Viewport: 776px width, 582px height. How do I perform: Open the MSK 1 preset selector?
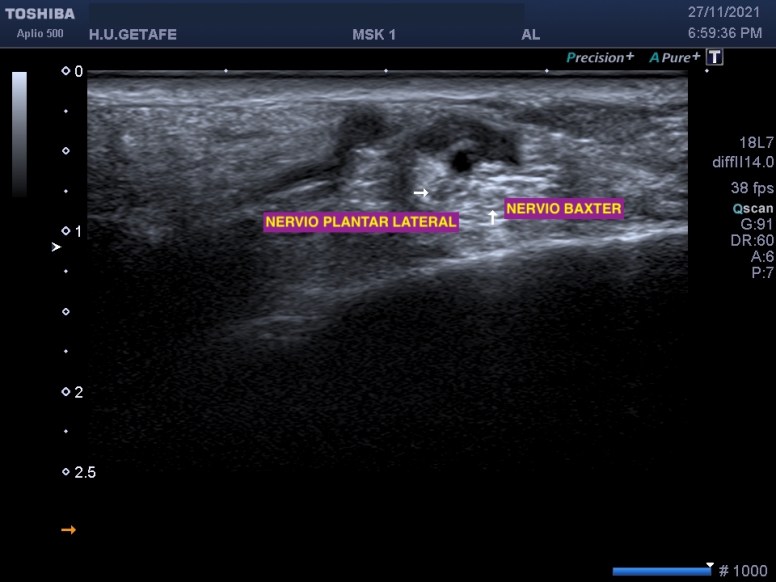[x=374, y=35]
